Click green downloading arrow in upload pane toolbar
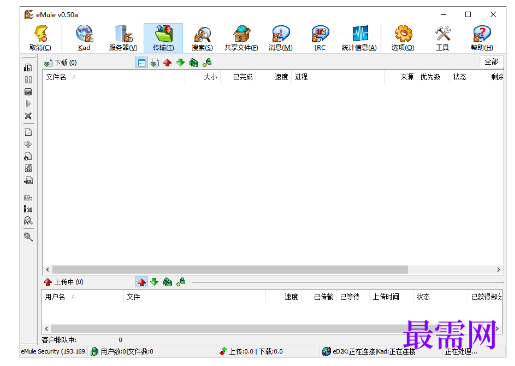The image size is (515, 366). (154, 282)
